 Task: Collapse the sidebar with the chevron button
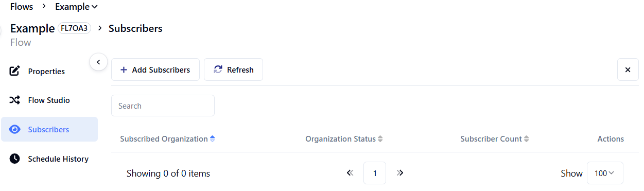98,62
